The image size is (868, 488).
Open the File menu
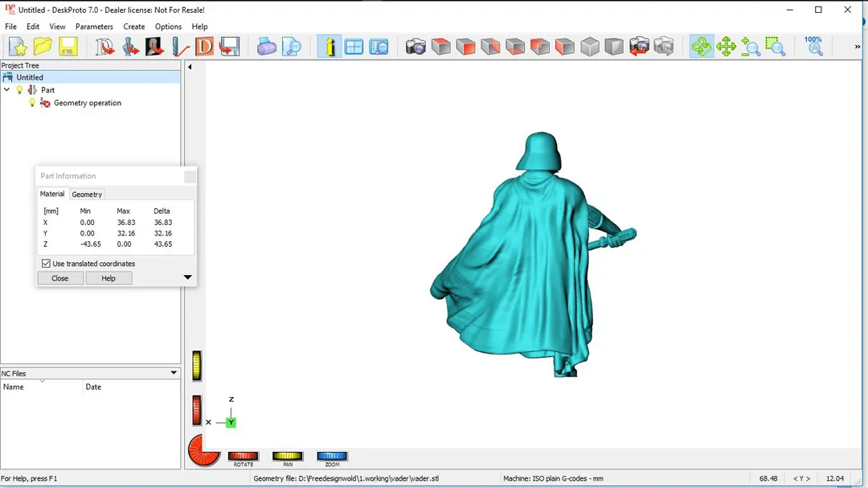(10, 27)
